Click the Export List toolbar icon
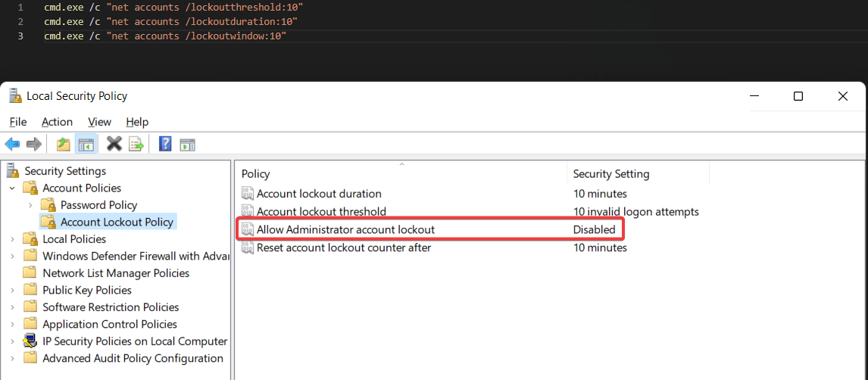868x380 pixels. point(136,145)
